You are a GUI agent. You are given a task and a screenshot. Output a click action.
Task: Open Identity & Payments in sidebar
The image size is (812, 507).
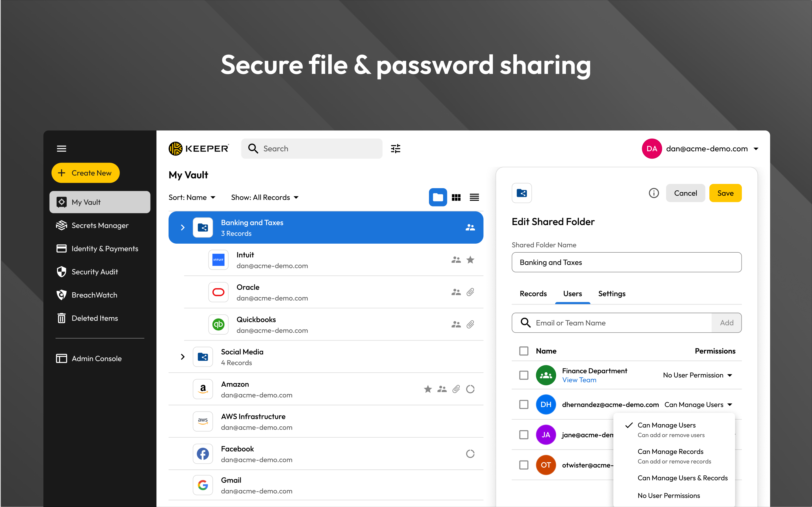pos(100,248)
